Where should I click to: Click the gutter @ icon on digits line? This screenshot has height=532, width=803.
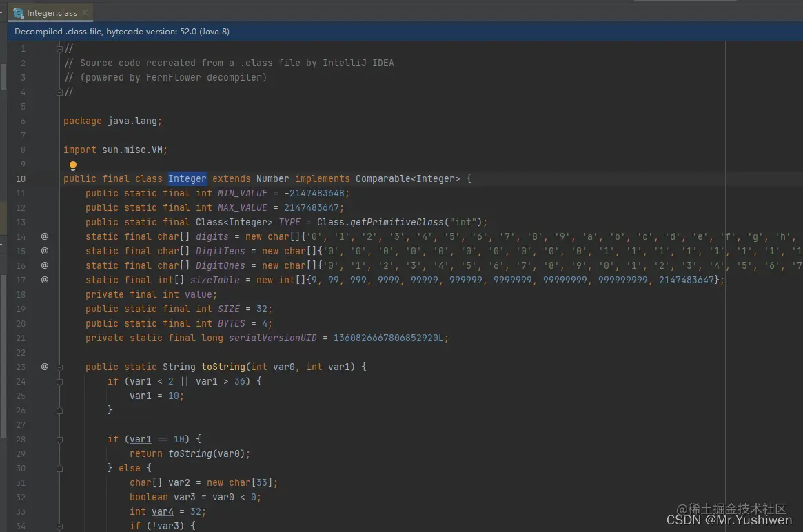pos(45,236)
